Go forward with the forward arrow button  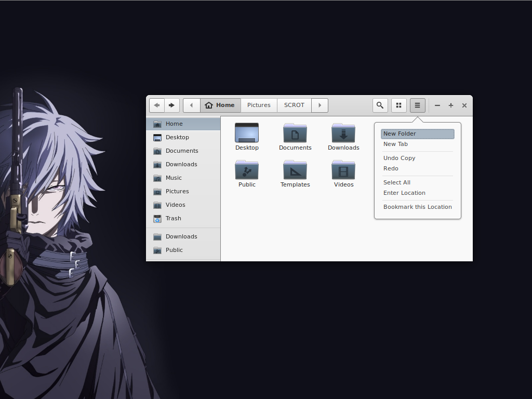[x=172, y=105]
